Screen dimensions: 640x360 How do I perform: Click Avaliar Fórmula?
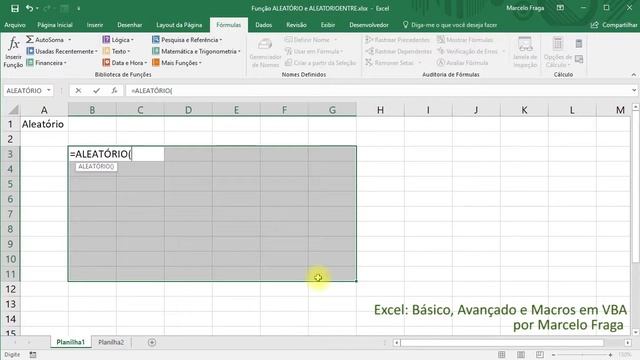click(462, 62)
